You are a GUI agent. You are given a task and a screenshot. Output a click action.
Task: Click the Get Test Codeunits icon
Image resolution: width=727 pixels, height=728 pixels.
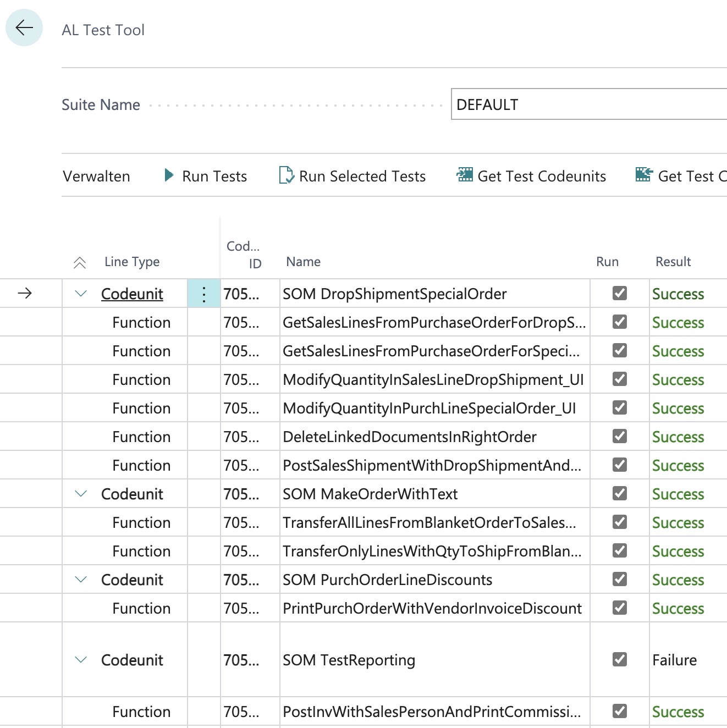(x=465, y=175)
